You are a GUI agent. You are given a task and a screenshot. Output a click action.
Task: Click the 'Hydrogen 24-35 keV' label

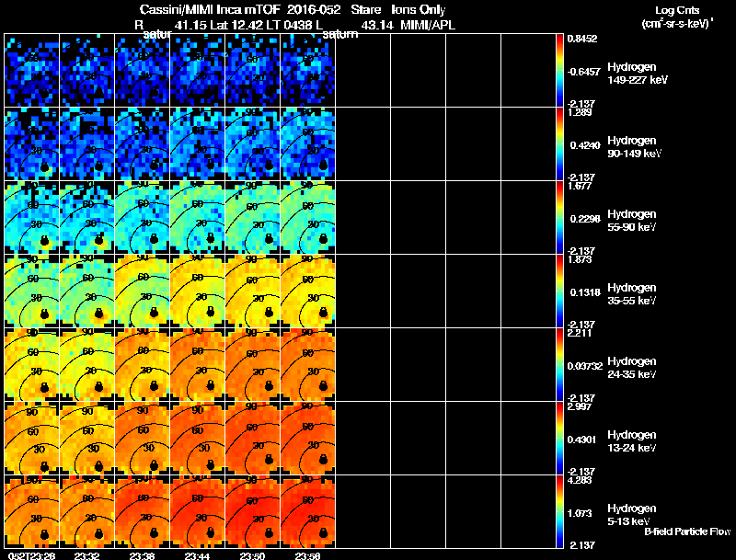coord(632,368)
